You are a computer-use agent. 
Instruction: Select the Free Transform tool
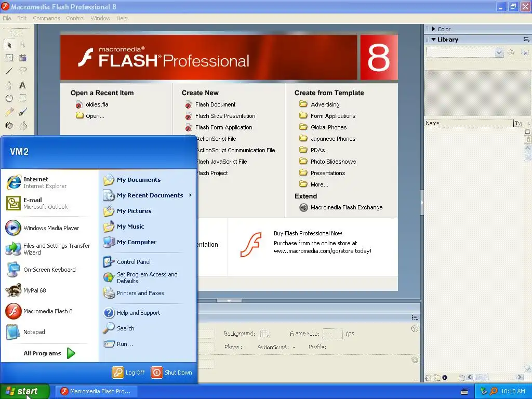9,58
